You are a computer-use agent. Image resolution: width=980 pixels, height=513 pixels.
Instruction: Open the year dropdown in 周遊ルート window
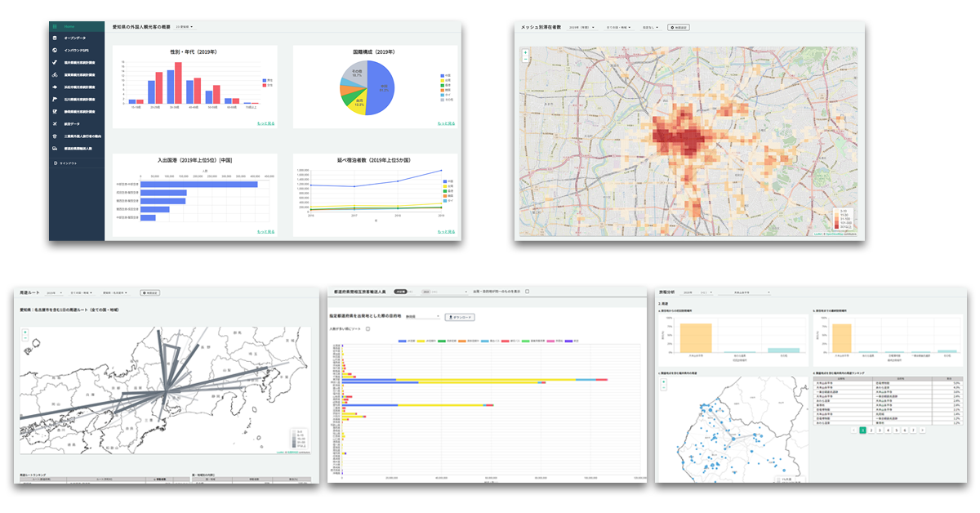click(x=55, y=292)
